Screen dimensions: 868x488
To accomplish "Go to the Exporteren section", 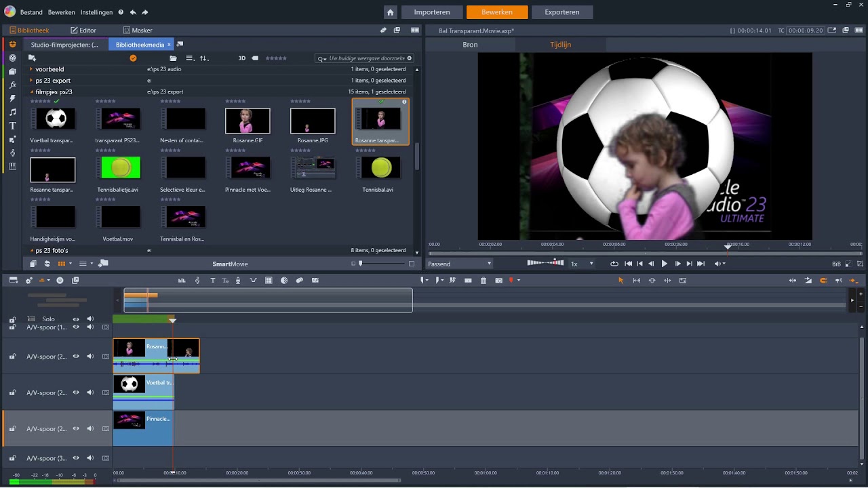I will (x=562, y=12).
